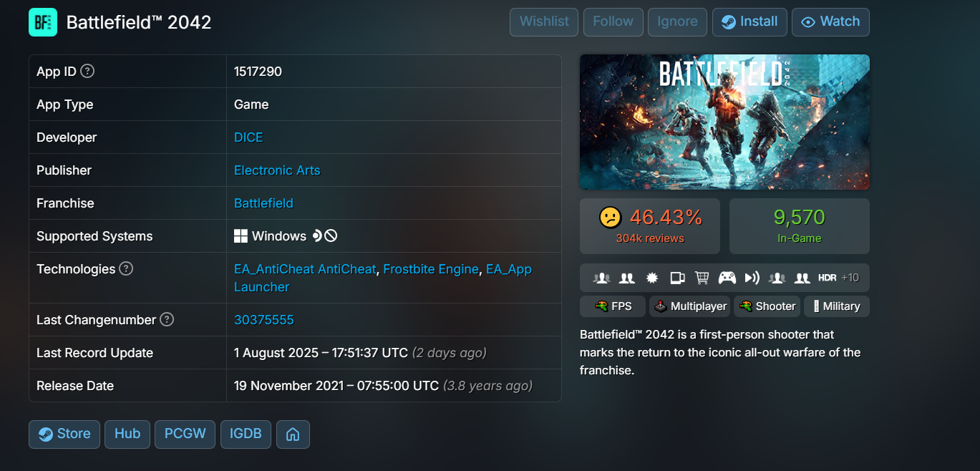Screen dimensions: 980x471
Task: Click the gamepad controller feature icon
Action: click(x=727, y=278)
